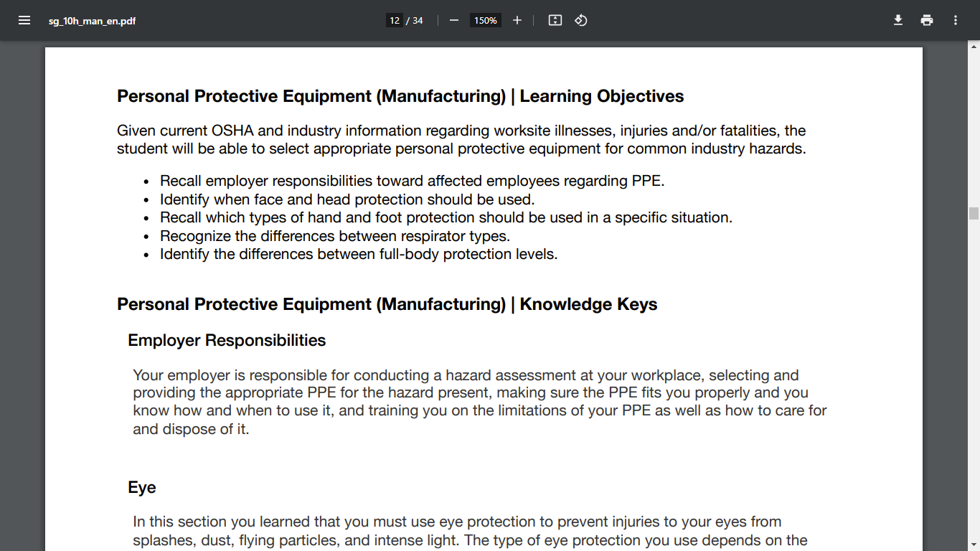This screenshot has width=980, height=551.
Task: Click the page number input field
Action: coord(394,20)
